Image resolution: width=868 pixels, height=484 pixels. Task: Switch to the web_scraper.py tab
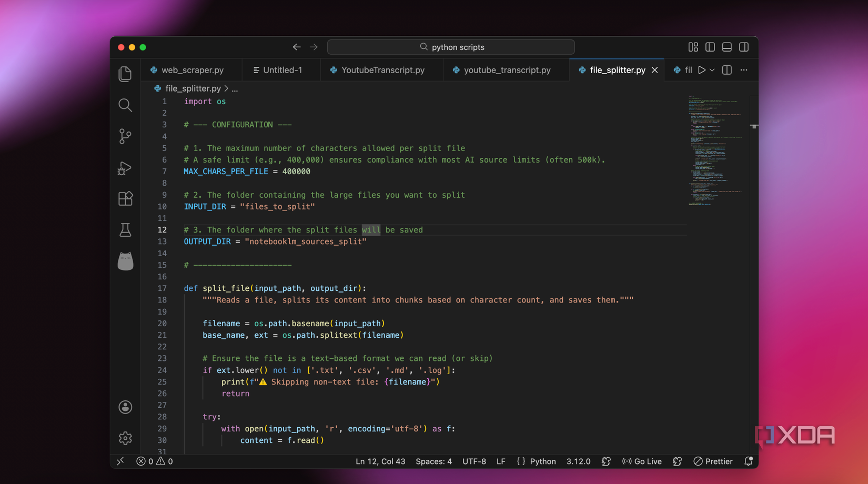tap(192, 70)
